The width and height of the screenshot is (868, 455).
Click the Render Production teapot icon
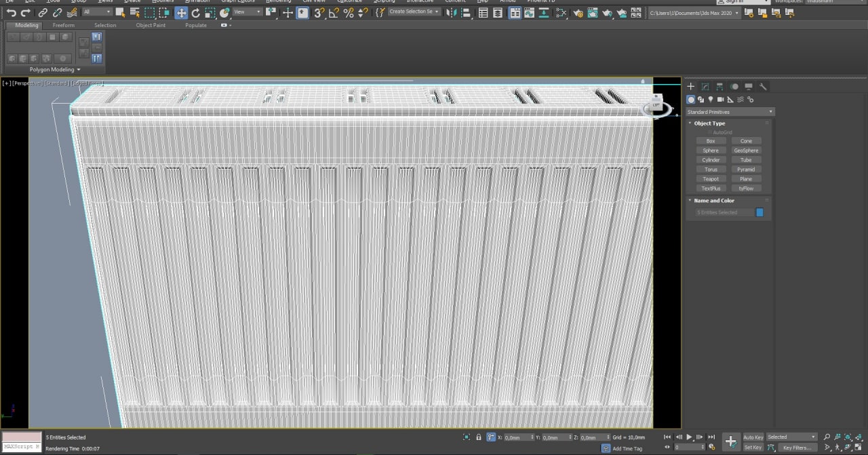tap(607, 12)
